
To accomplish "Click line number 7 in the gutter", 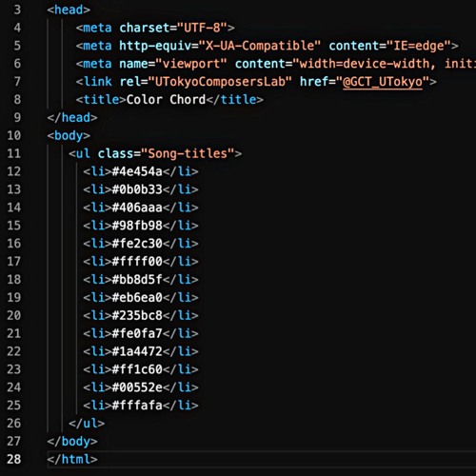I will point(17,82).
